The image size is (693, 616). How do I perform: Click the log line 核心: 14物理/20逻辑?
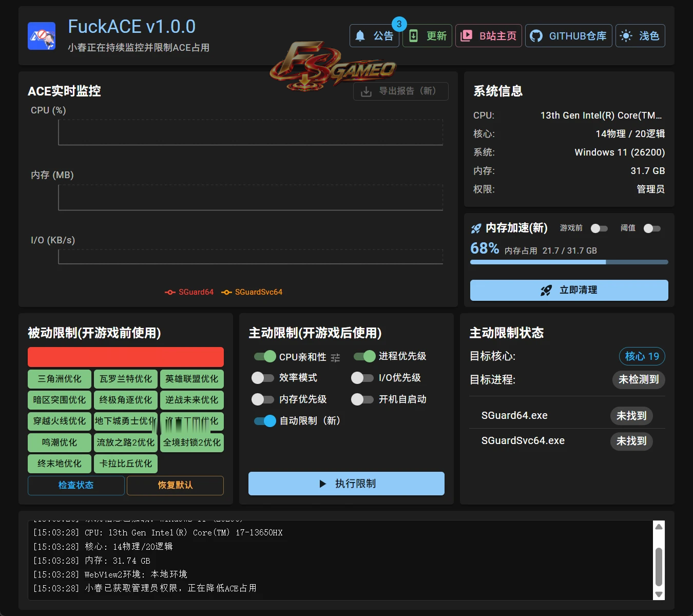click(103, 547)
